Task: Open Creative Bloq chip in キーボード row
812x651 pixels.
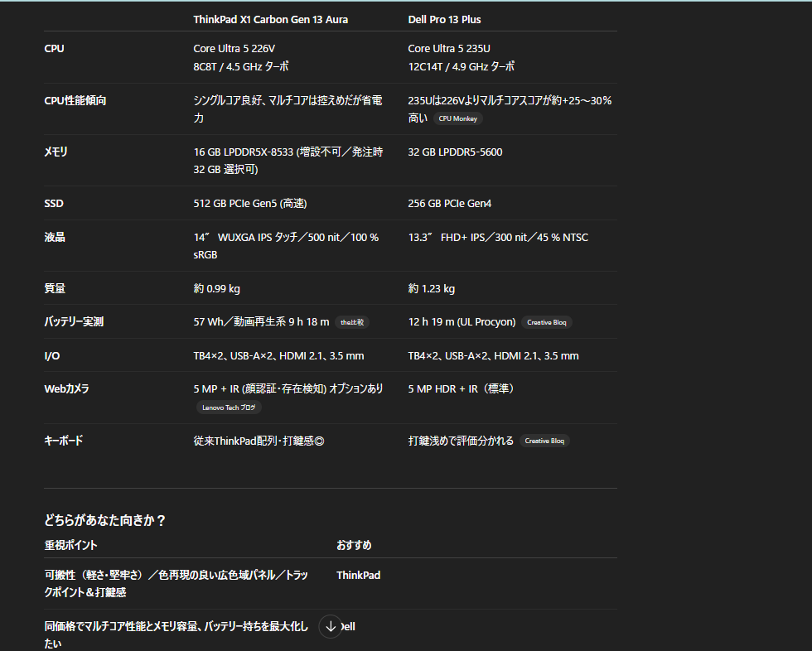Action: [544, 441]
